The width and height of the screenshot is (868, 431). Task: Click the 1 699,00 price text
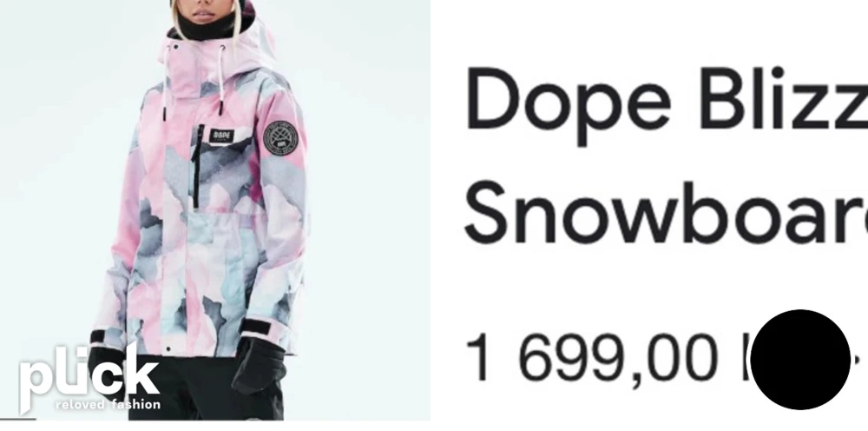[591, 358]
